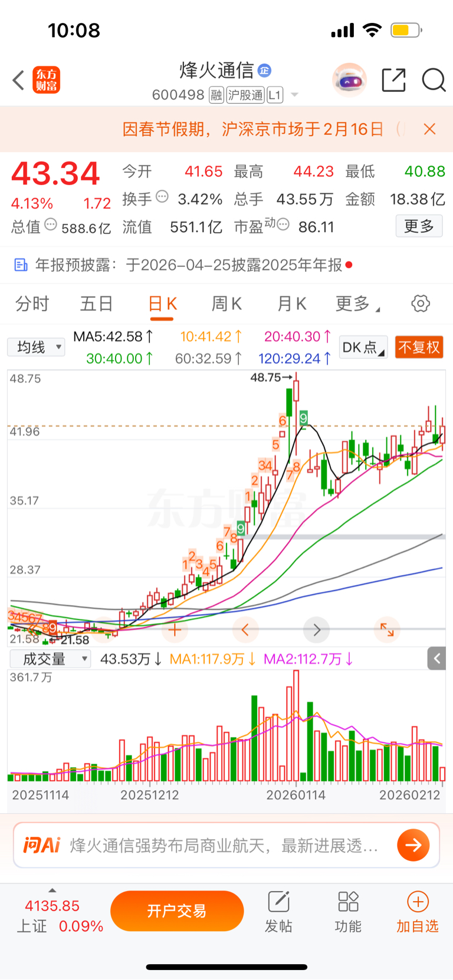The width and height of the screenshot is (453, 980).
Task: Tap the 20:40.30 moving average value
Action: (x=298, y=336)
